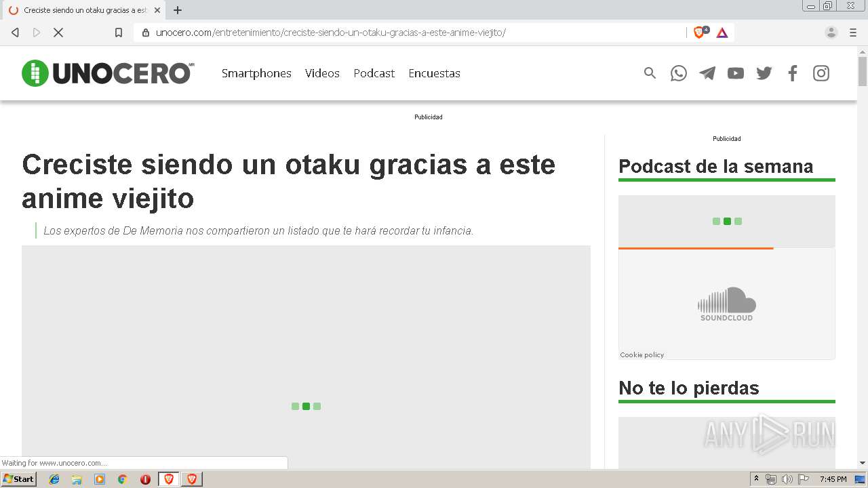Image resolution: width=868 pixels, height=488 pixels.
Task: Open the Smartphones menu item
Action: click(256, 73)
